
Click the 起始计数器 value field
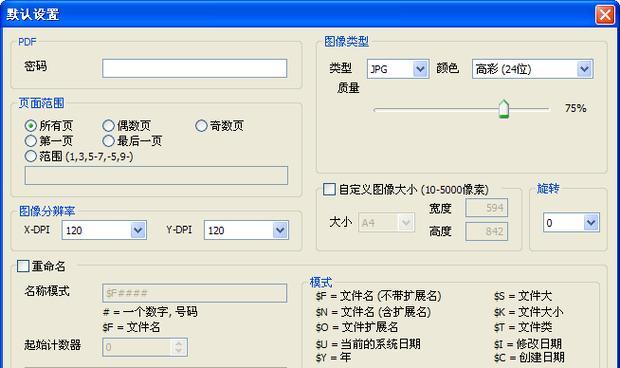[137, 347]
